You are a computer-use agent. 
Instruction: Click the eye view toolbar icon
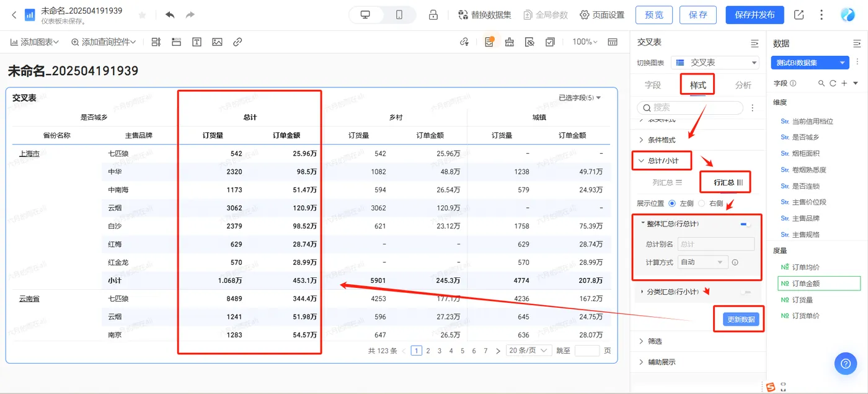[x=529, y=42]
